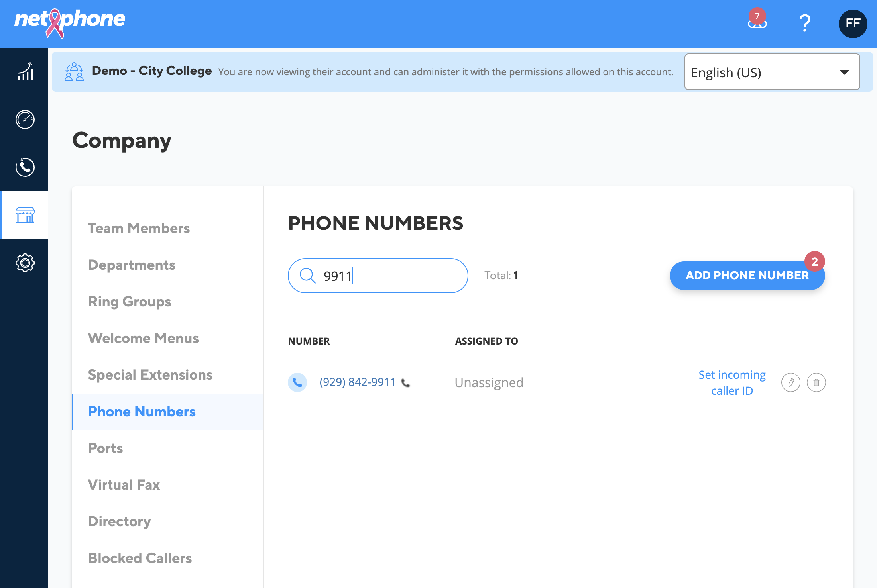
Task: Open the Departments section
Action: pyautogui.click(x=132, y=265)
